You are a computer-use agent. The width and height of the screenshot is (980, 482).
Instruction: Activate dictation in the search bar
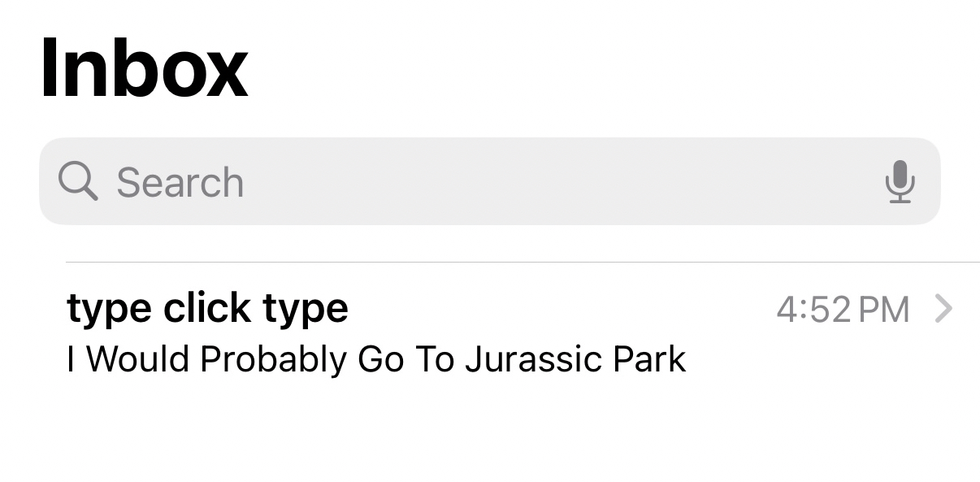900,181
